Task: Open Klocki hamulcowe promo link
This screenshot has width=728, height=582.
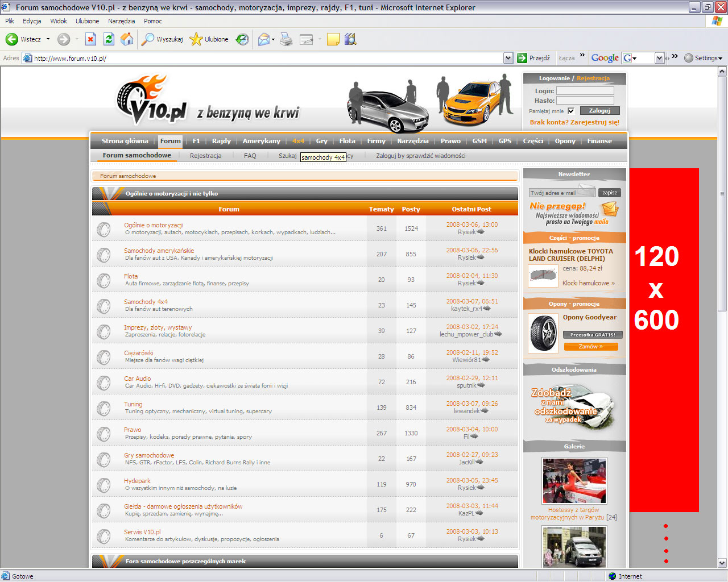Action: tap(589, 283)
